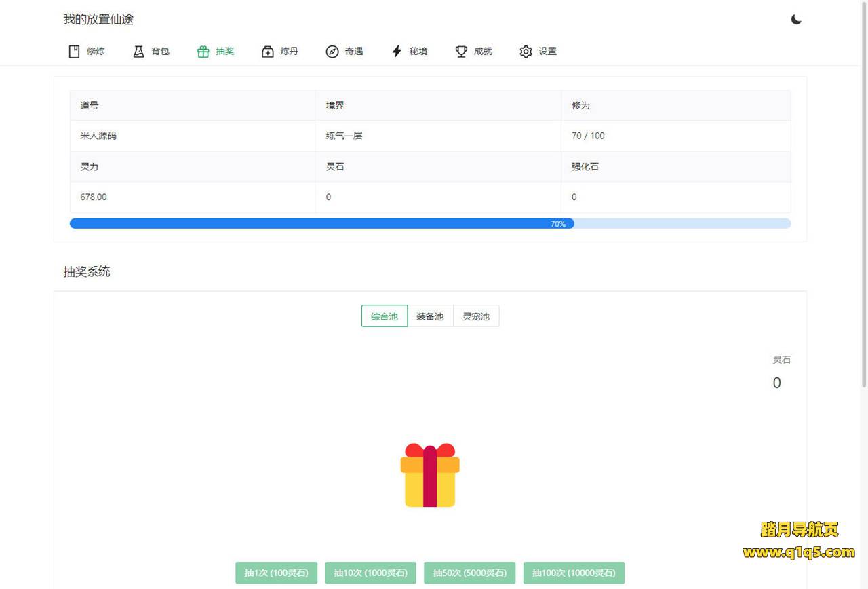Click the 我的放置仙途 title

[x=98, y=20]
